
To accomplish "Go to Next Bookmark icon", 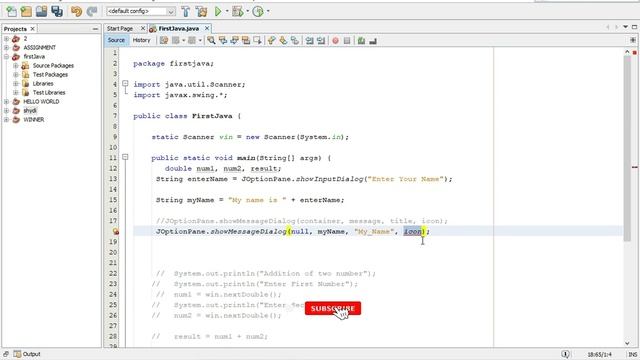I will [283, 40].
